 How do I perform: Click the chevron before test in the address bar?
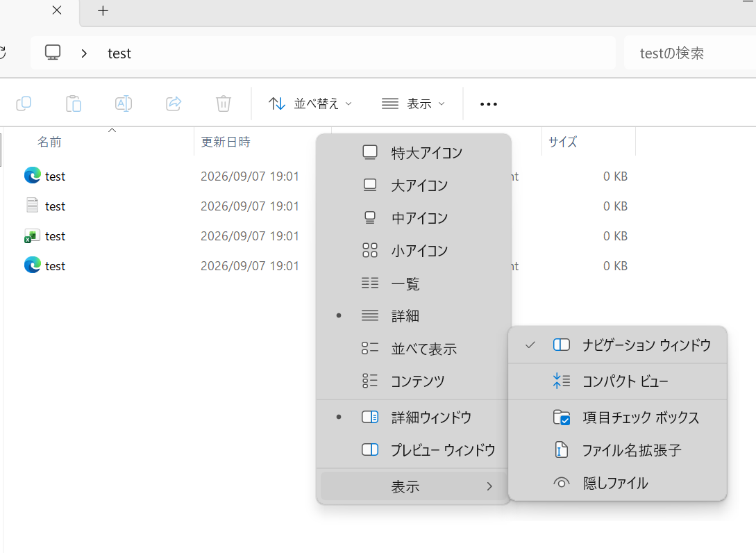point(85,53)
